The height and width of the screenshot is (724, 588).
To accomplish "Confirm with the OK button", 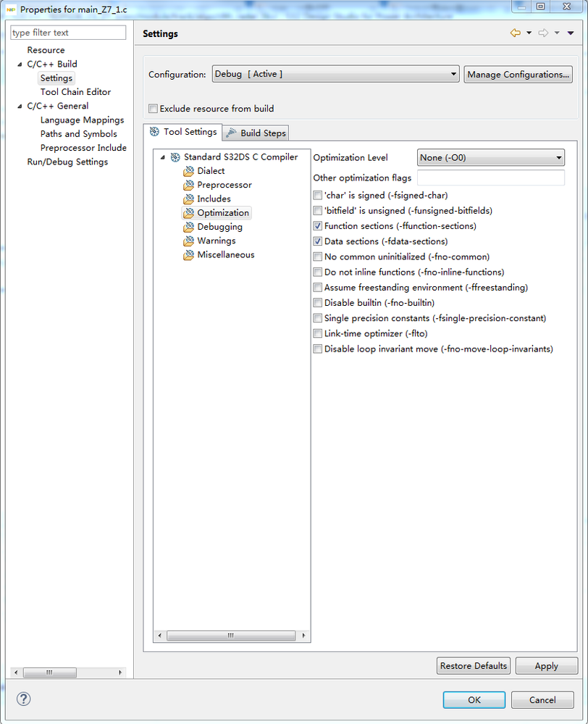I will [474, 700].
